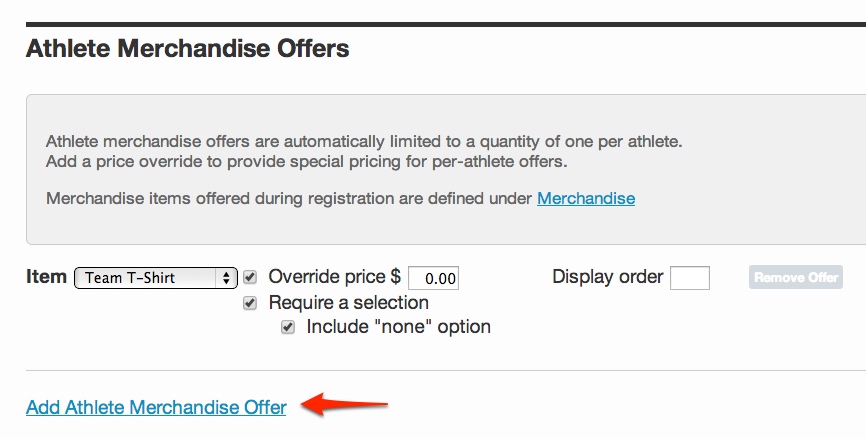Click the Athlete Merchandise Offers heading

pyautogui.click(x=188, y=49)
